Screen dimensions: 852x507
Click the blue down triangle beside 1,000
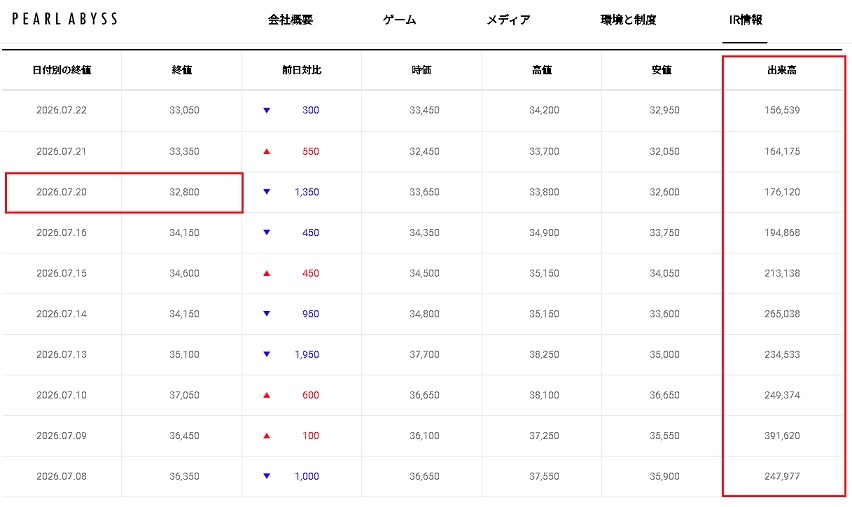(x=267, y=476)
